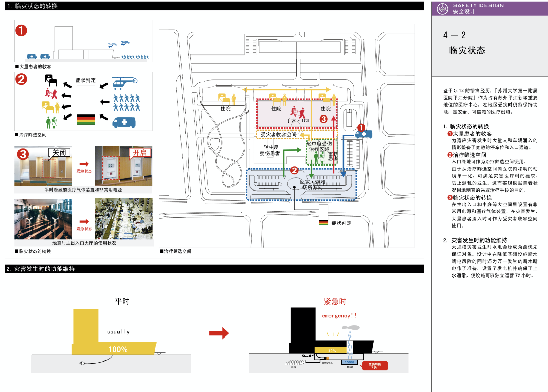Screen dimensions: 548x392
Task: Click the red 'emergency!!' label
Action: [x=339, y=316]
